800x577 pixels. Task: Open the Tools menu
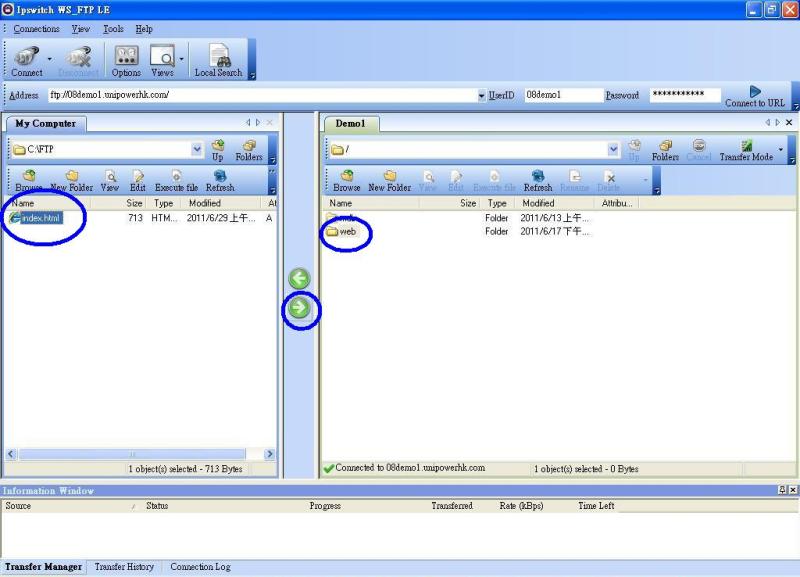113,29
